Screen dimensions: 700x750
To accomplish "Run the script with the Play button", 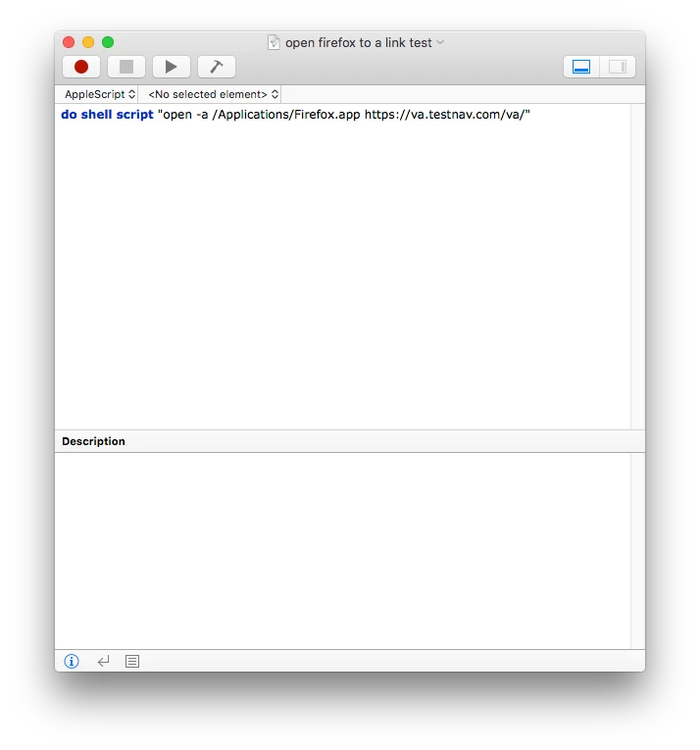I will (x=172, y=67).
